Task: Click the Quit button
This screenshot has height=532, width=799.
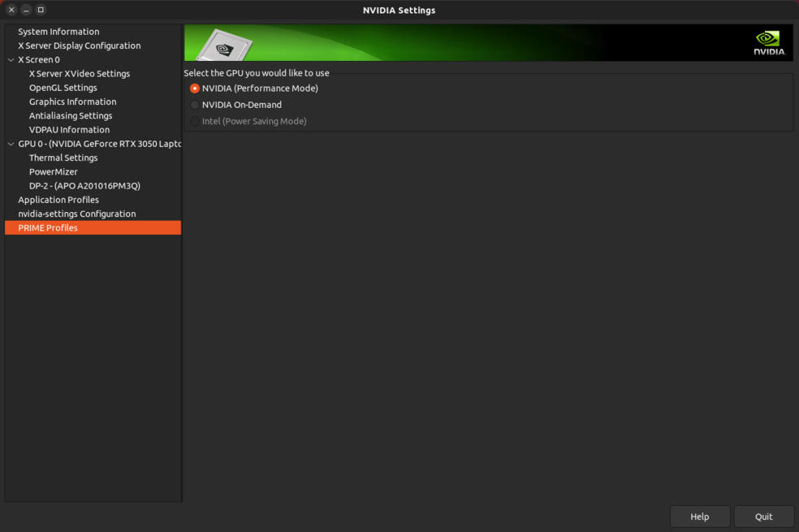Action: [x=764, y=517]
